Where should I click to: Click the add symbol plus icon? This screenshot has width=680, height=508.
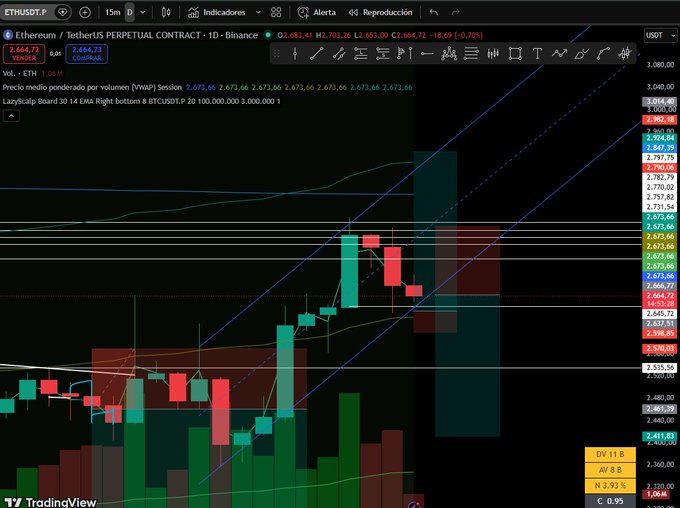pos(85,13)
